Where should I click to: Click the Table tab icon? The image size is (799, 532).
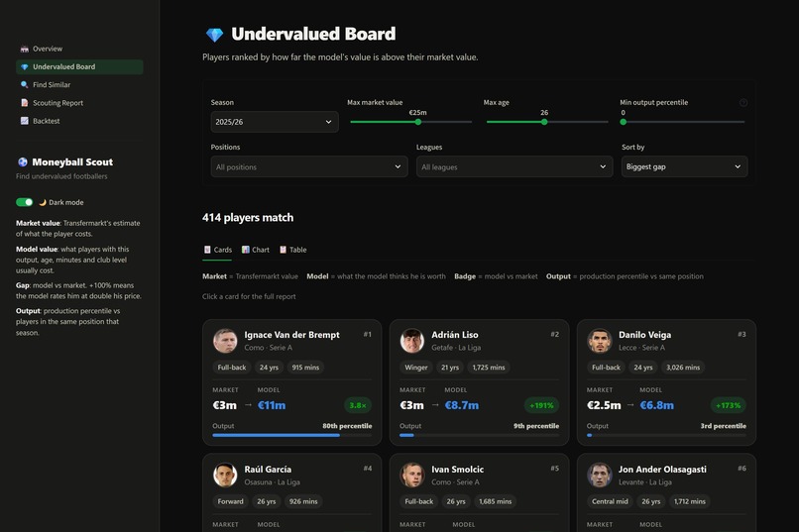tap(283, 250)
